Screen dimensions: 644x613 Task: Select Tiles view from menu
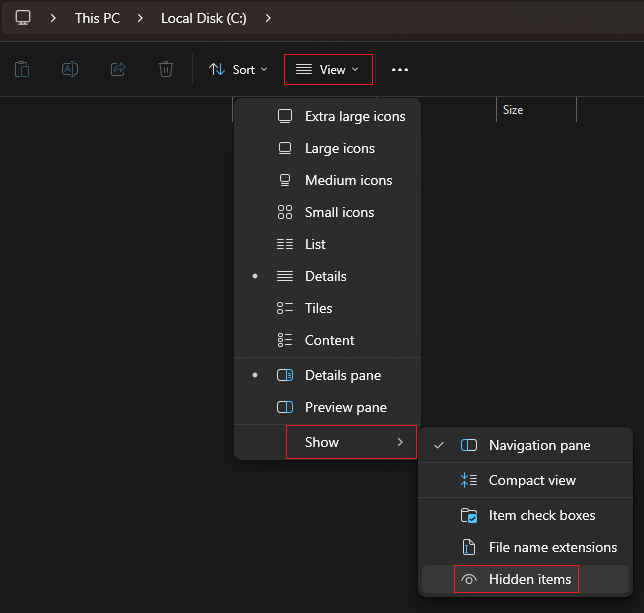[318, 308]
